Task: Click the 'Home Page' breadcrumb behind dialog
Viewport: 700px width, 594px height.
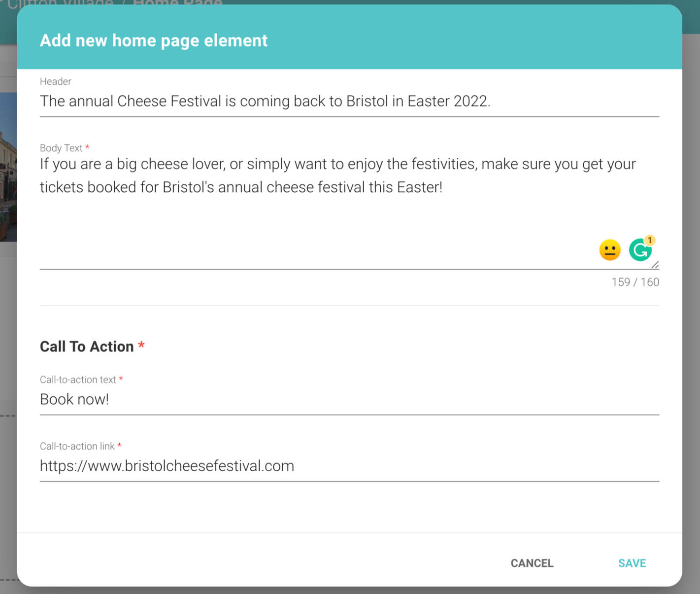Action: click(x=177, y=3)
